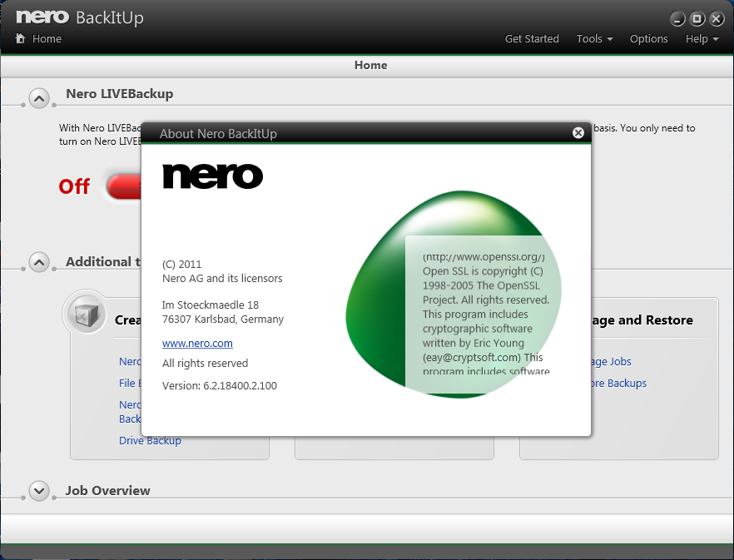Minimize the Nero BackItUp window
734x560 pixels.
point(677,19)
